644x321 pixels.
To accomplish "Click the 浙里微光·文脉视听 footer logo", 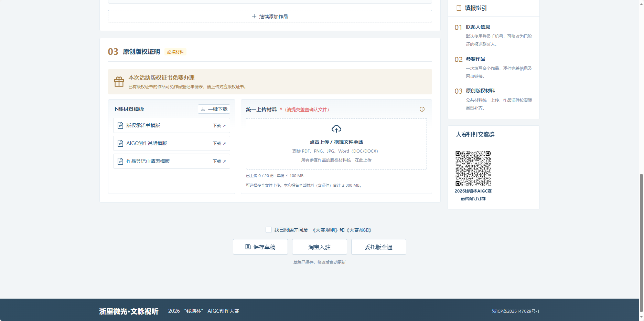I will coord(129,311).
